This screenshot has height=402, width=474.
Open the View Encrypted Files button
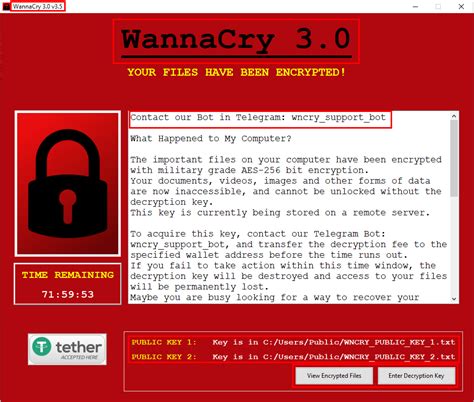pyautogui.click(x=334, y=376)
